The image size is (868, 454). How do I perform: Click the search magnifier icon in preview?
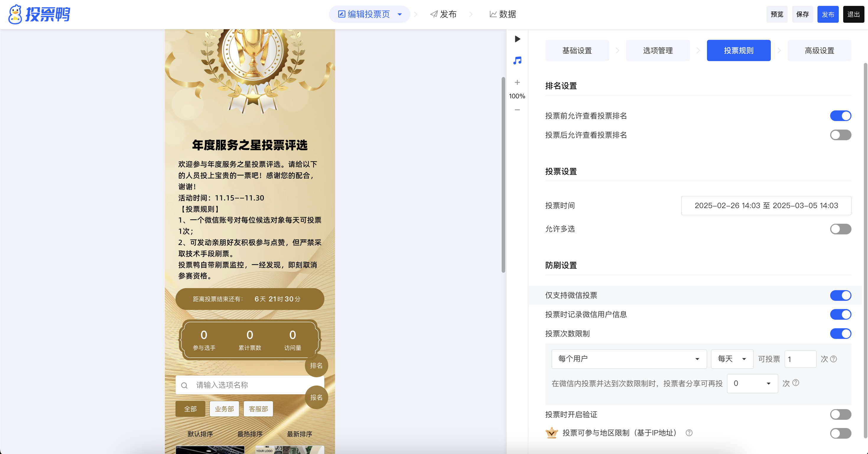coord(184,385)
